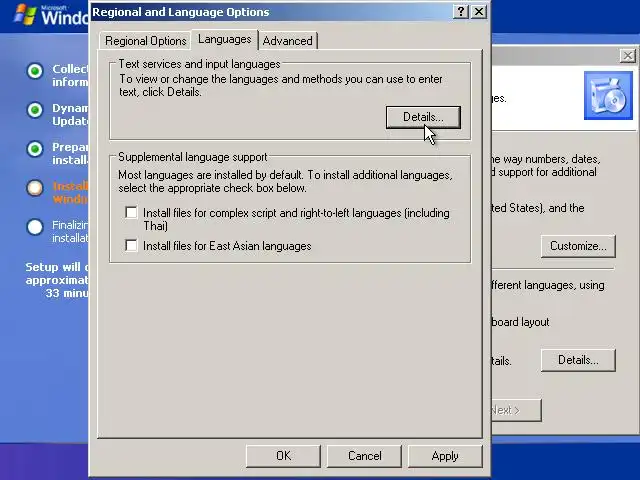Confirm dialog with the OK button

(x=283, y=456)
